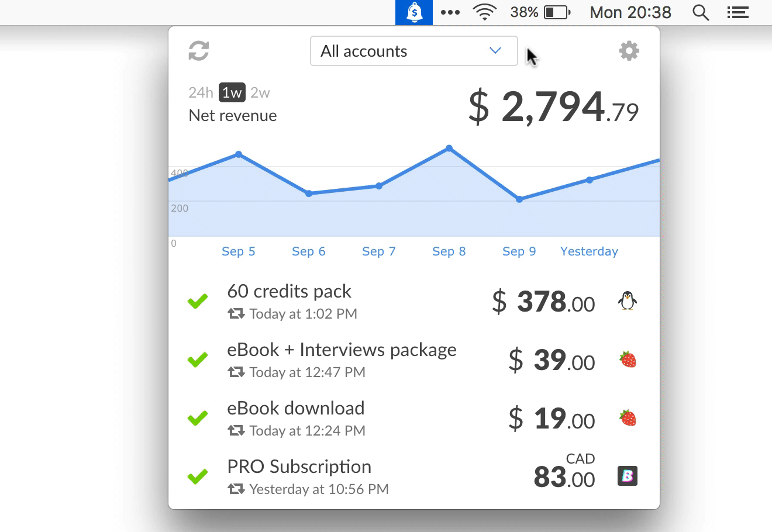
Task: Switch to the 2w time range
Action: coord(260,92)
